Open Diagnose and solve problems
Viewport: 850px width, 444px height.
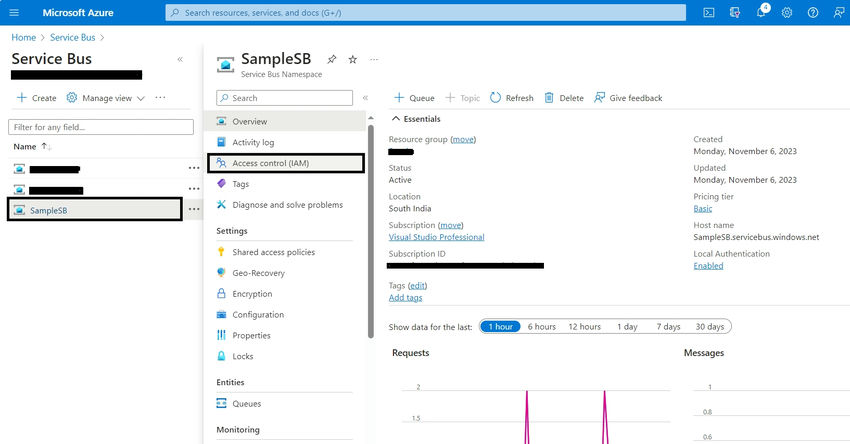pyautogui.click(x=286, y=205)
